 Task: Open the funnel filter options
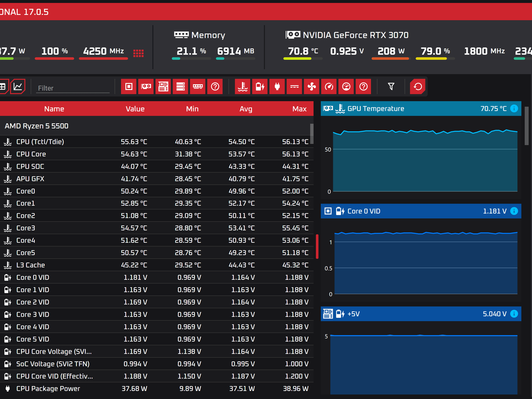click(391, 87)
